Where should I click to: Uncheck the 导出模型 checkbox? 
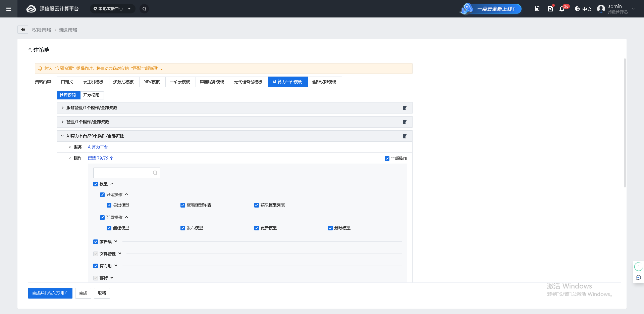click(x=109, y=205)
